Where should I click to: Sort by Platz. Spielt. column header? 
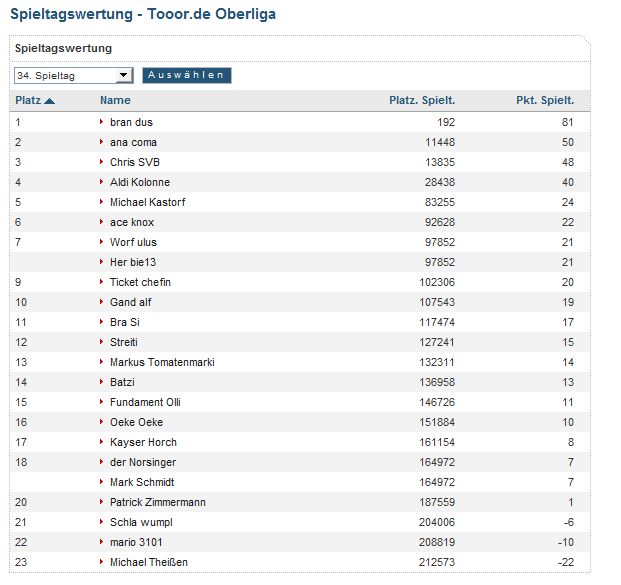pos(421,100)
